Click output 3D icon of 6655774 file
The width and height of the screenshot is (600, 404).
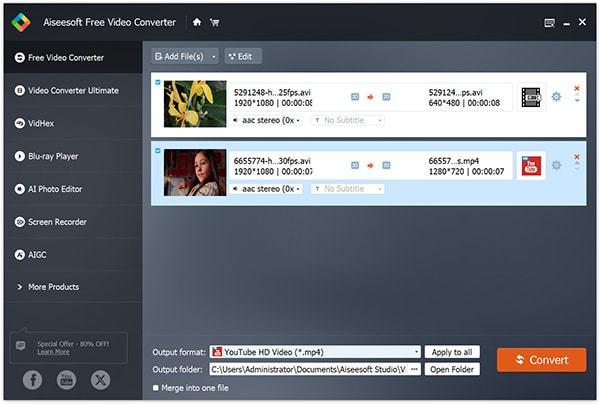pos(386,165)
